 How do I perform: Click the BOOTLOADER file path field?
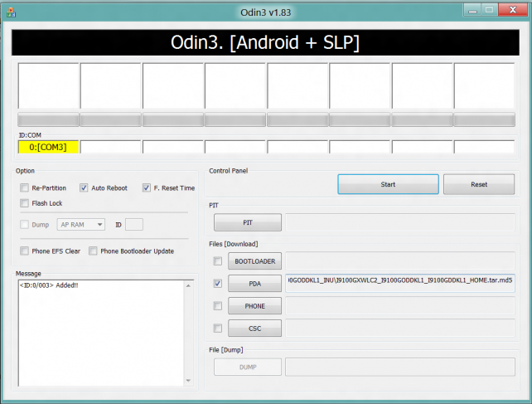[400, 261]
